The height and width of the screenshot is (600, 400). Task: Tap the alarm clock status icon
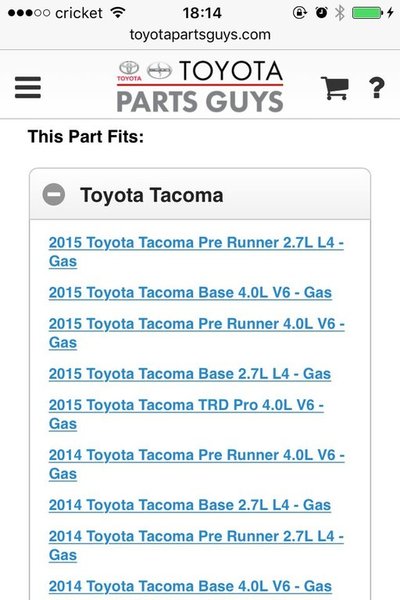coord(321,13)
